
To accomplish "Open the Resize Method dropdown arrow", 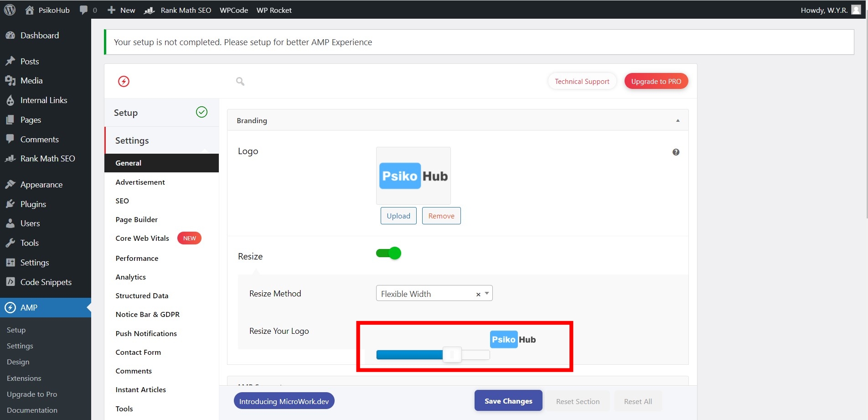I will point(487,293).
